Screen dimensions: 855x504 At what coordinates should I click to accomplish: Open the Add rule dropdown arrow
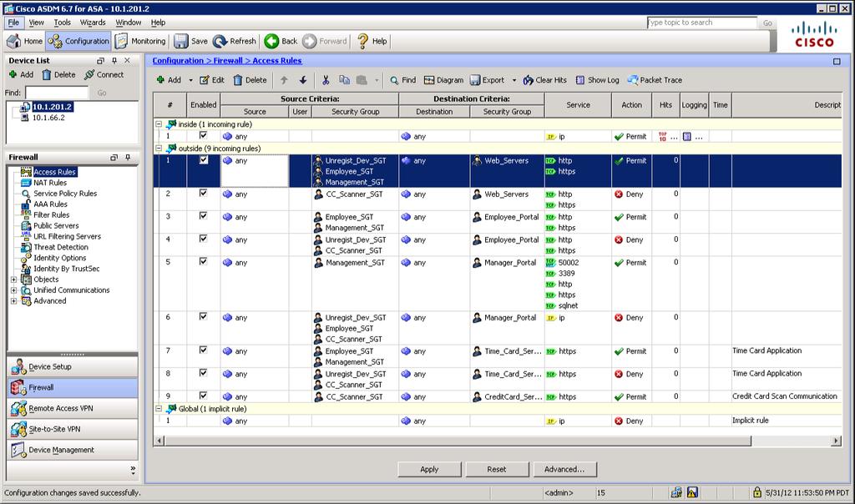click(191, 80)
